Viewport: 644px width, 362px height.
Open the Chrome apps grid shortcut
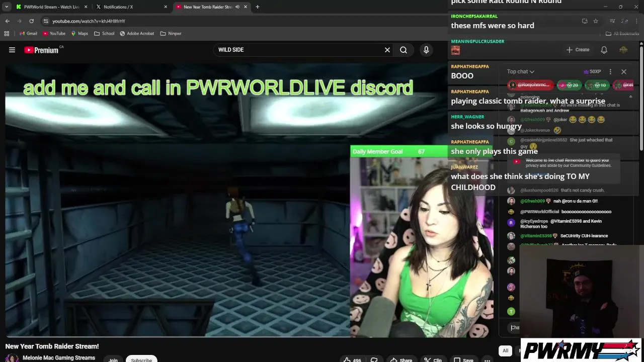tap(7, 34)
